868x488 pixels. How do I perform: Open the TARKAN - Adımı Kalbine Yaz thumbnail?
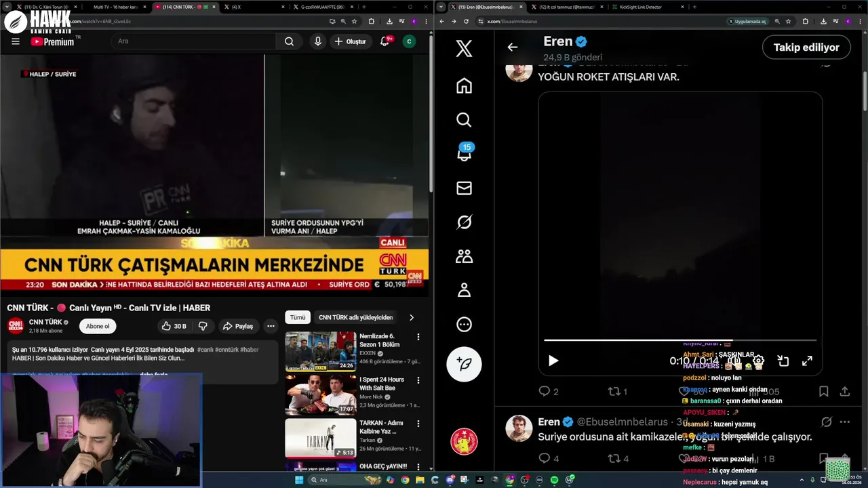pyautogui.click(x=320, y=438)
